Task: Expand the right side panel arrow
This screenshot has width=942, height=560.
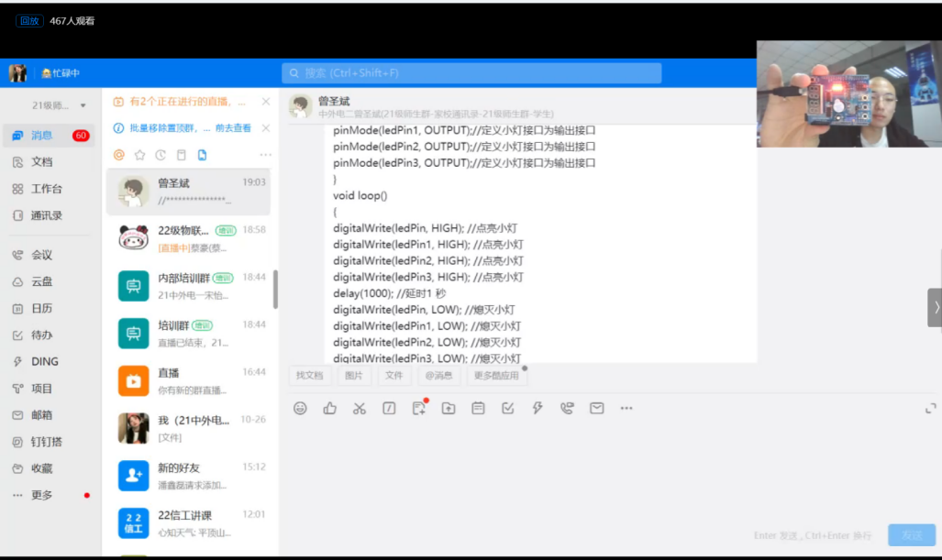Action: point(935,307)
